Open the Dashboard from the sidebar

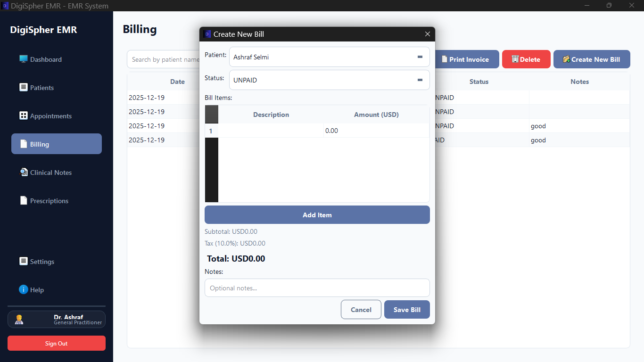[x=23, y=59]
